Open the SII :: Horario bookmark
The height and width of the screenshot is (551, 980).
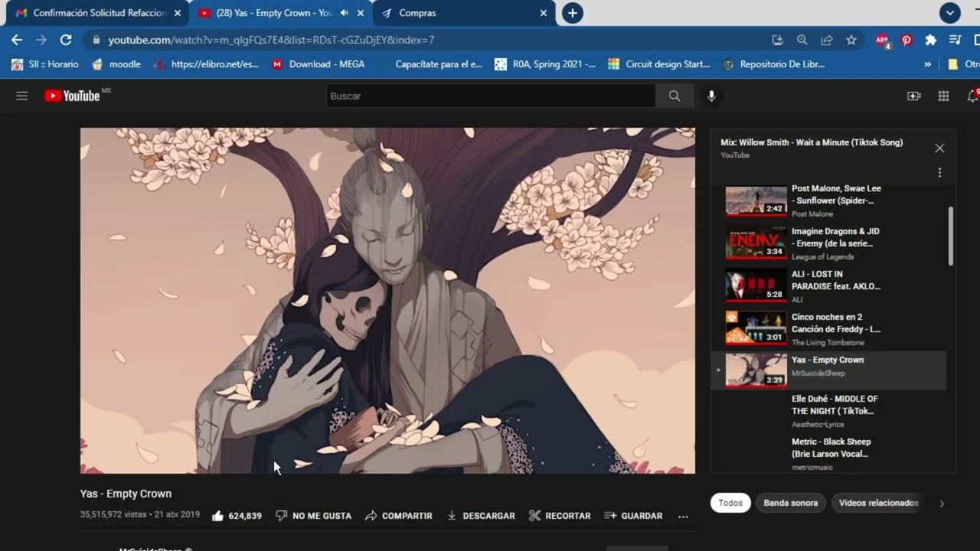coord(44,64)
